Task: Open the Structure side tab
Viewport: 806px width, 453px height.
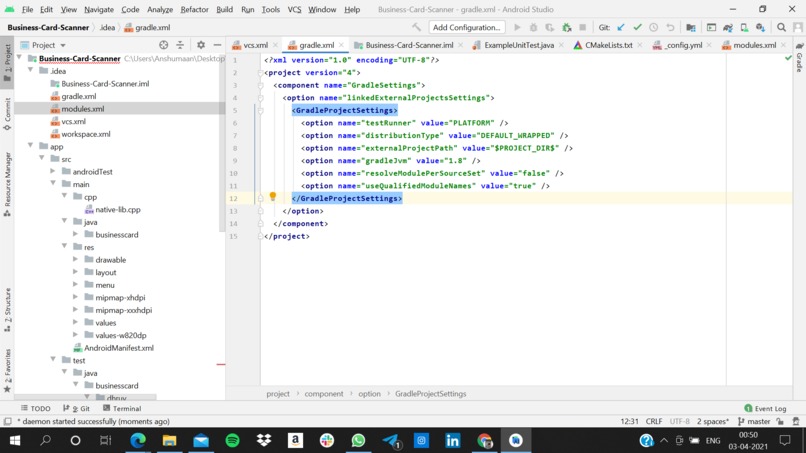Action: pos(7,310)
